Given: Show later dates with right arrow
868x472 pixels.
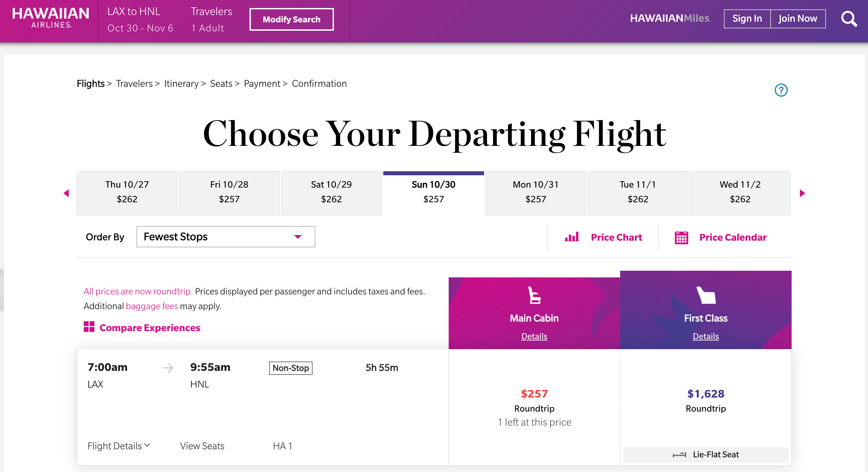Looking at the screenshot, I should (x=802, y=193).
